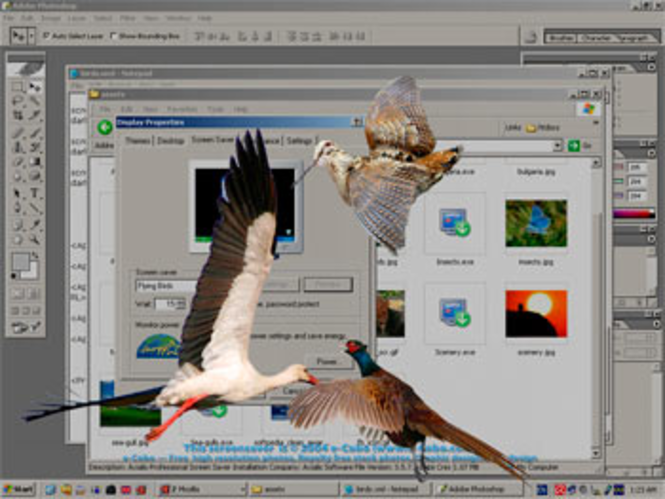The height and width of the screenshot is (499, 665).
Task: Select the Notes tool
Action: pyautogui.click(x=17, y=225)
